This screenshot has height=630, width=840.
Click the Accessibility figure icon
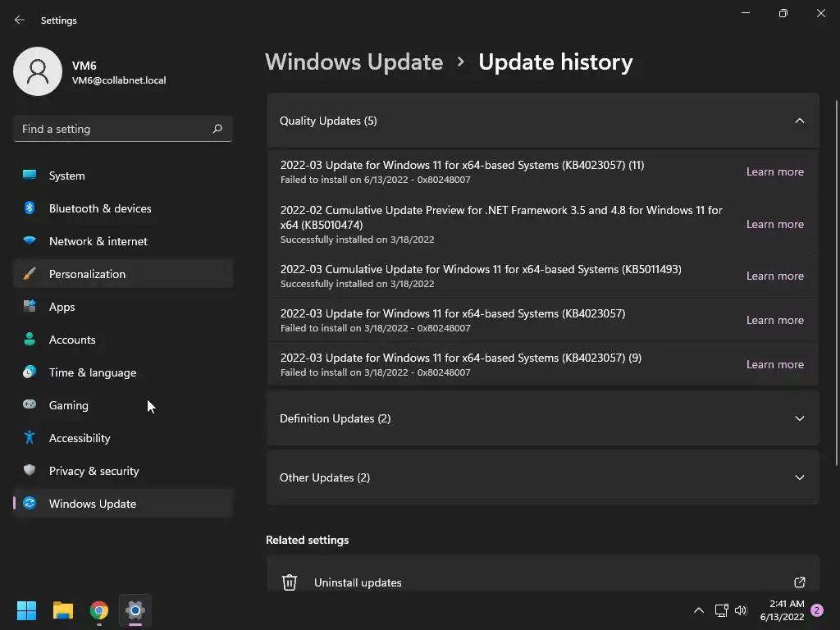click(30, 438)
